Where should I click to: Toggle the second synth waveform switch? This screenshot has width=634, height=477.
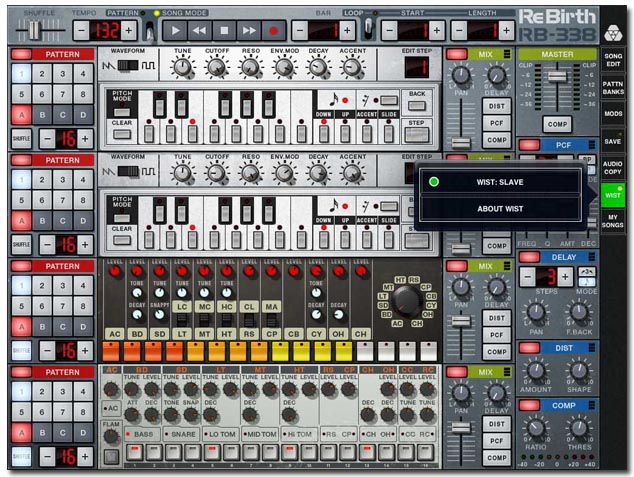click(x=128, y=172)
